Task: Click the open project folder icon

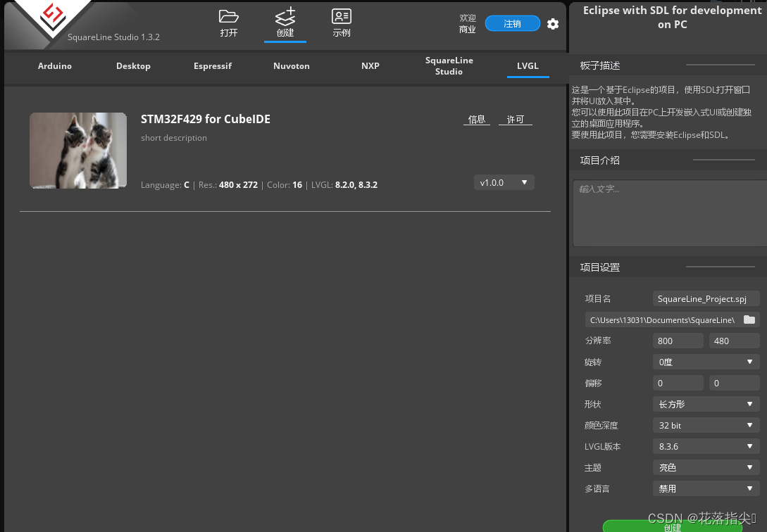Action: point(228,17)
